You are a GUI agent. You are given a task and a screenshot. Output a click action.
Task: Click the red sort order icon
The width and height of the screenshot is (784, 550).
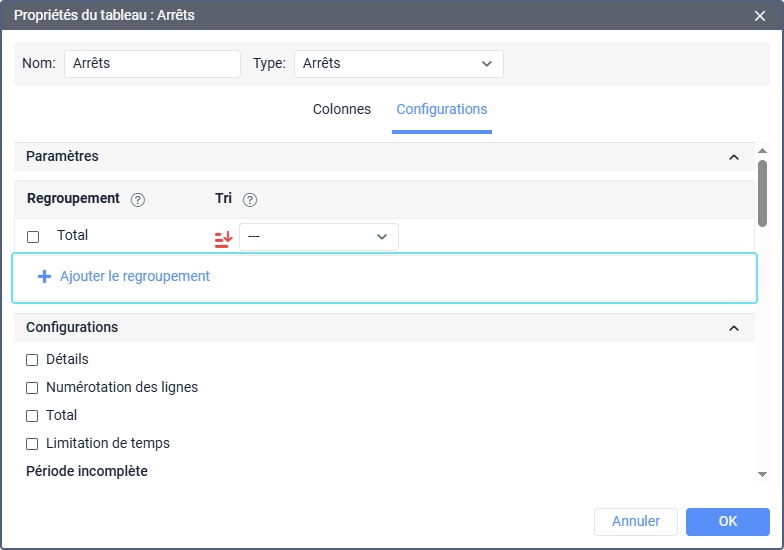[223, 238]
